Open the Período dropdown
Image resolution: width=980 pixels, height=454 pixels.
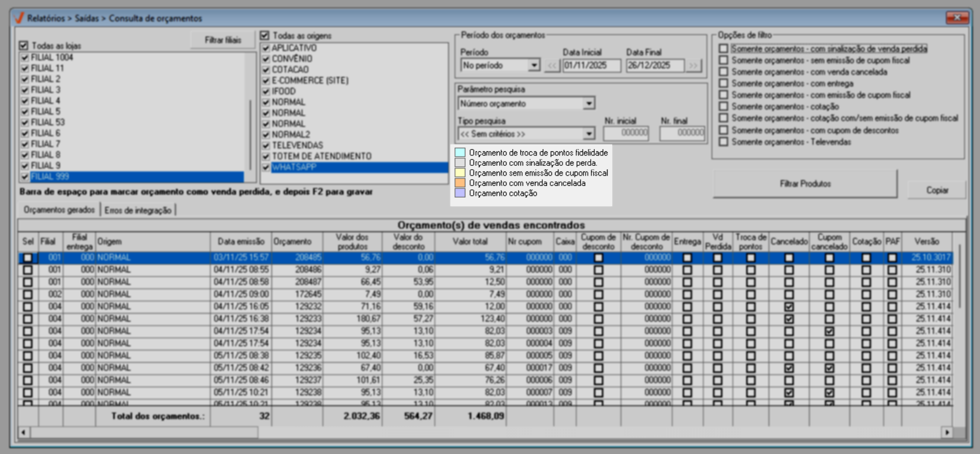(534, 66)
